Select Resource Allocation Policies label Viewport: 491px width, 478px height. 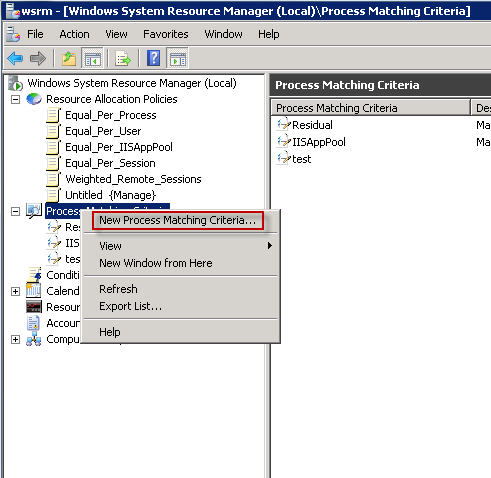(x=112, y=99)
